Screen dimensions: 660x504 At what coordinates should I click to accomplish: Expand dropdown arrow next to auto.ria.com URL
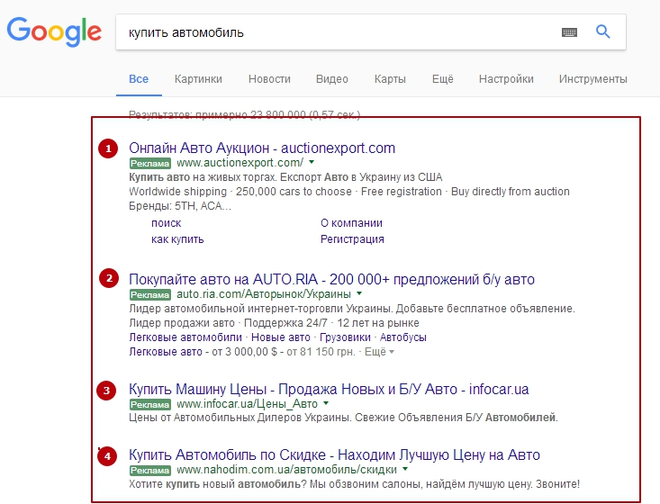point(359,295)
